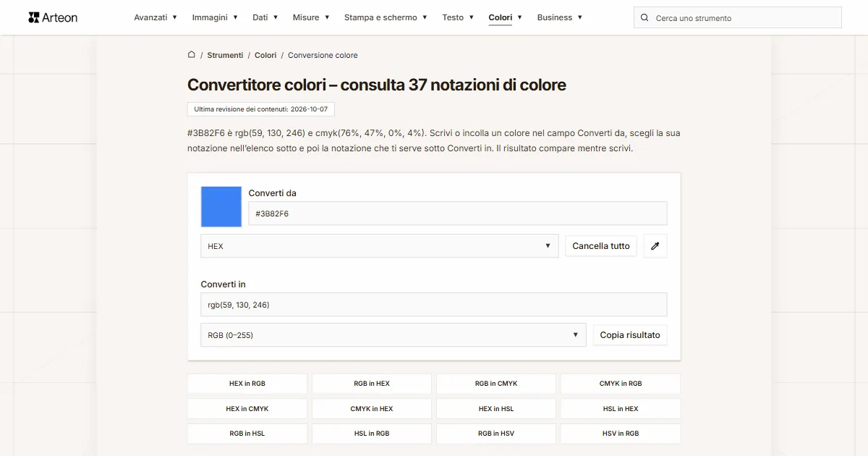Viewport: 868px width, 456px height.
Task: Open the Stampa e schermo menu
Action: click(386, 17)
